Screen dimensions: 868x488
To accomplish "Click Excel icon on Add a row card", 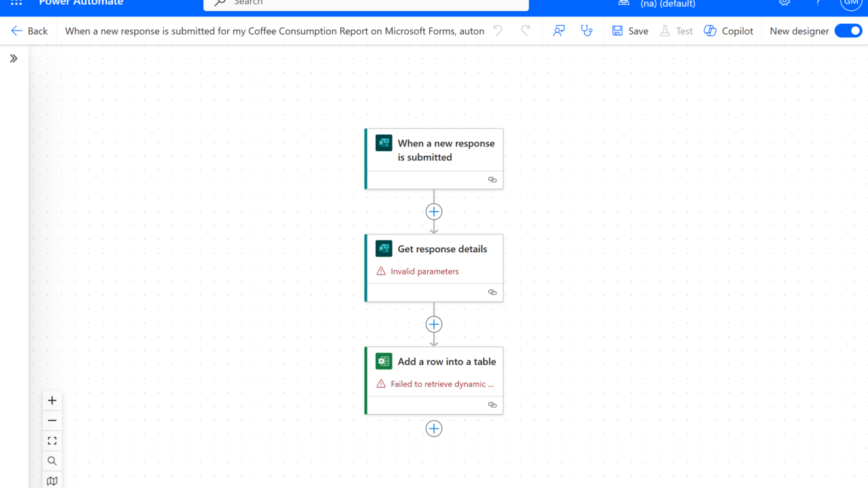I will [384, 361].
